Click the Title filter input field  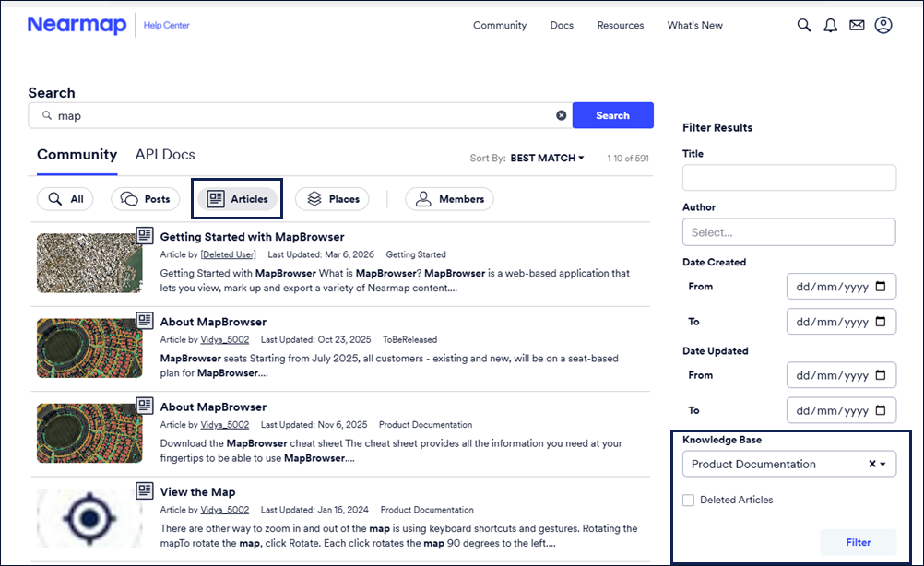click(x=789, y=177)
